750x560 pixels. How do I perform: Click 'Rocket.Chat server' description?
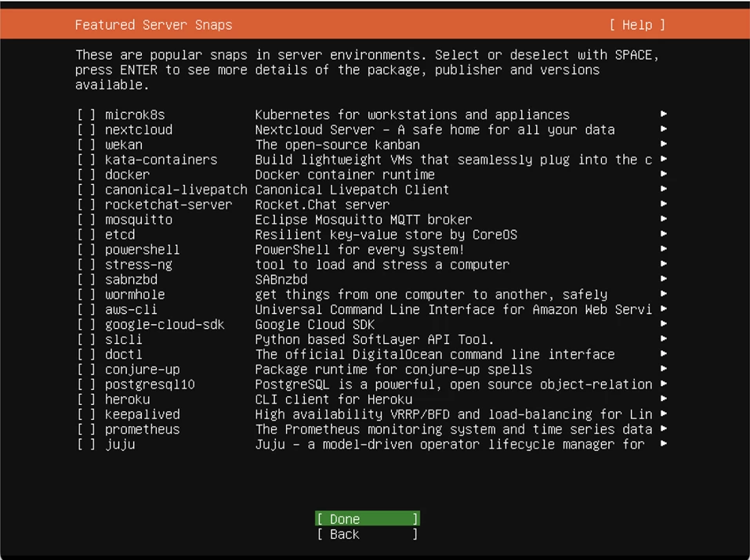[x=322, y=204]
